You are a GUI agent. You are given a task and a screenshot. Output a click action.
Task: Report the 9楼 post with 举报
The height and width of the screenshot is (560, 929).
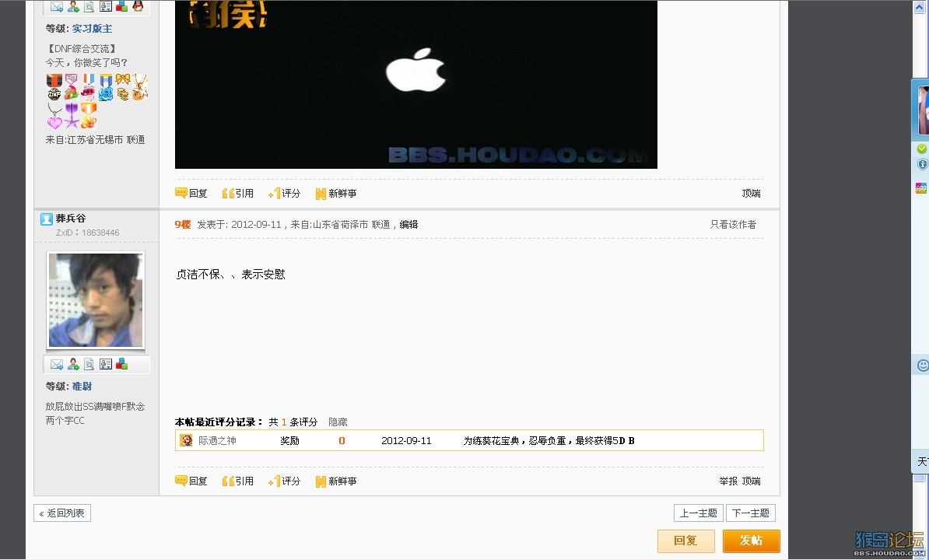728,481
